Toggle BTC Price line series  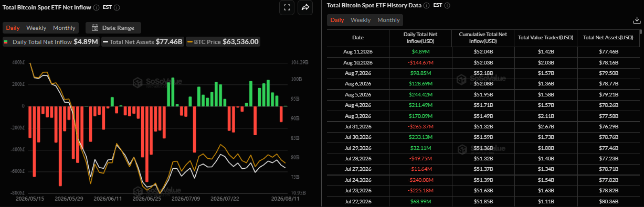[x=223, y=41]
